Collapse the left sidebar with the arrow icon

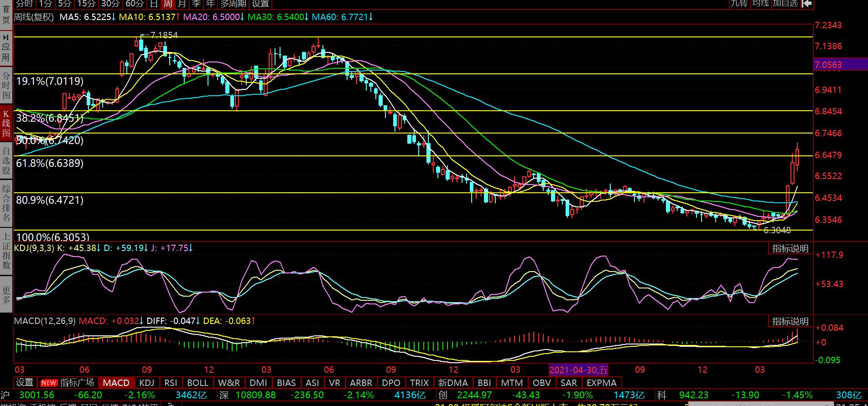click(6, 37)
